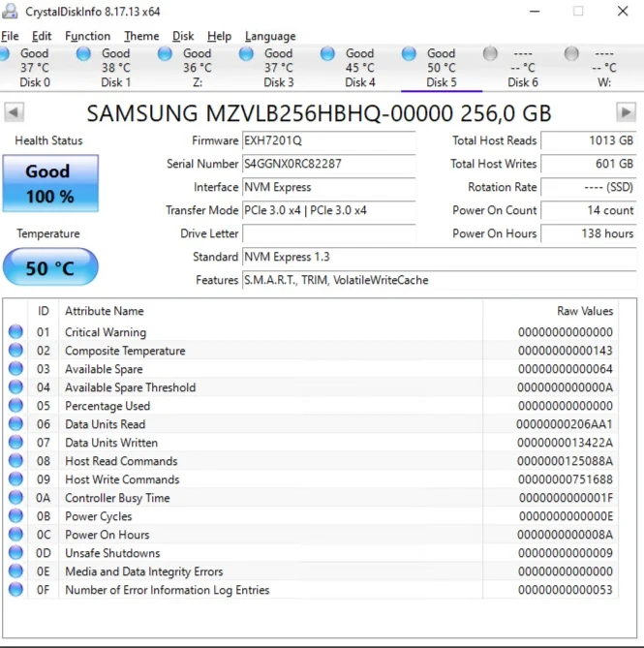Image resolution: width=644 pixels, height=648 pixels.
Task: Click the Power On Hours value 138 hours
Action: point(589,233)
